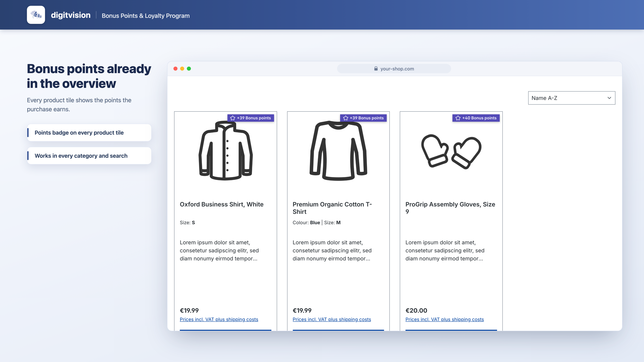Click the digitvision logo icon

pyautogui.click(x=36, y=15)
